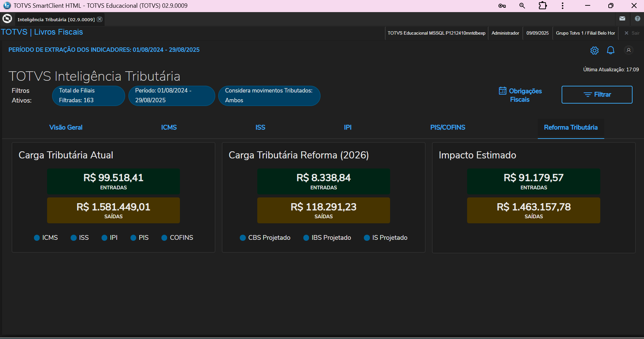Click the Grupo Totvs 1 / Filial Belo Hor label
Image resolution: width=644 pixels, height=339 pixels.
click(x=585, y=33)
